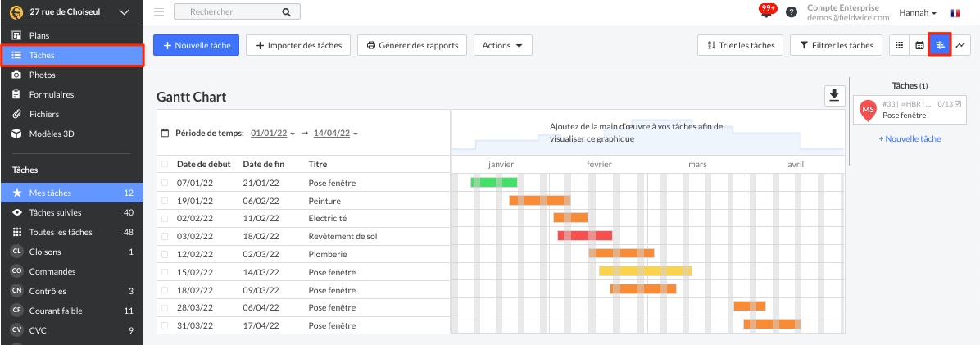Open the Hannah user dropdown

[x=918, y=12]
